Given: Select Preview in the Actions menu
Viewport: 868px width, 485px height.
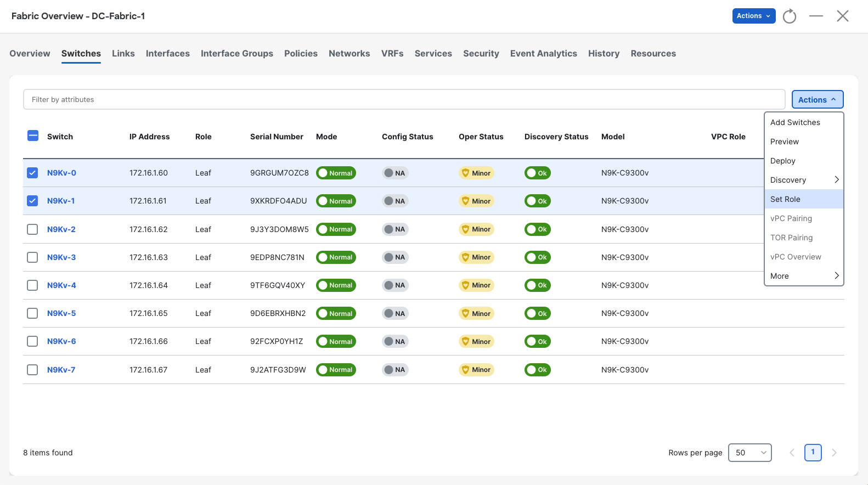Looking at the screenshot, I should tap(804, 142).
